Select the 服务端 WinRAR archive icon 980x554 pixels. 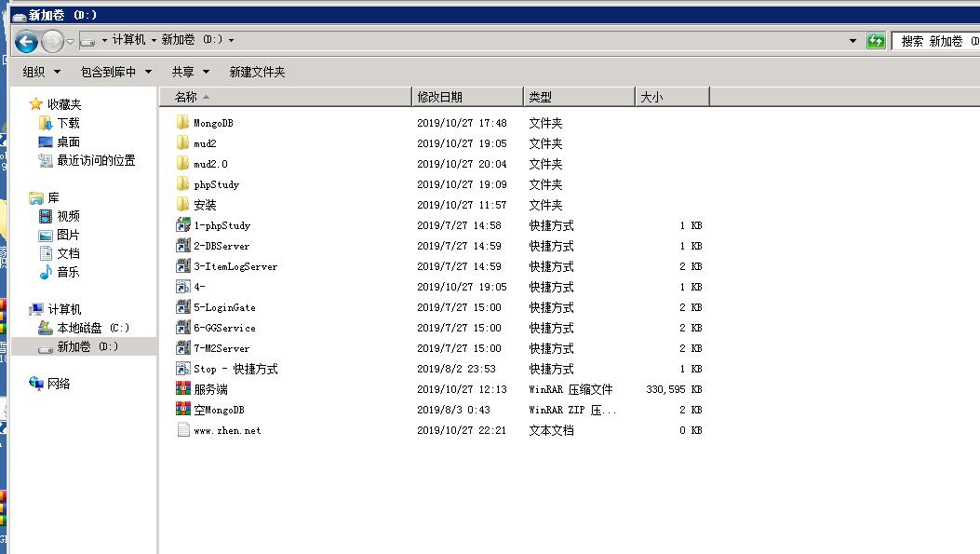point(182,389)
